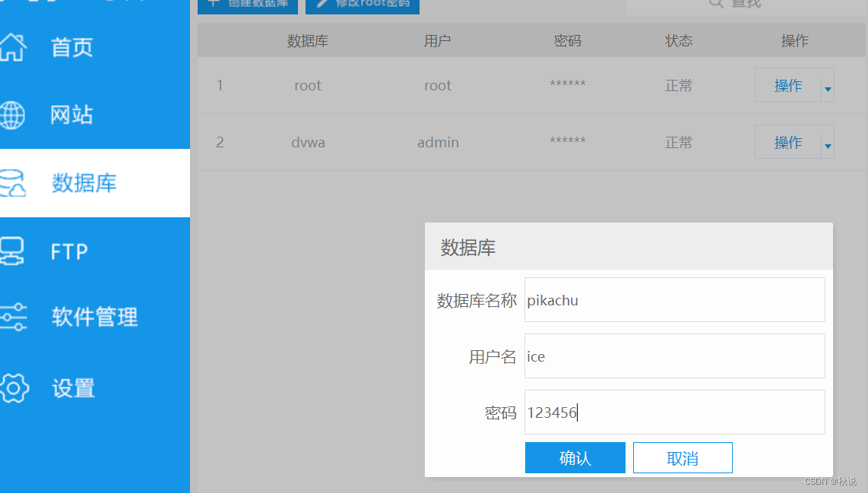Open the 首页 menu item
Viewport: 868px width, 493px height.
(x=72, y=48)
